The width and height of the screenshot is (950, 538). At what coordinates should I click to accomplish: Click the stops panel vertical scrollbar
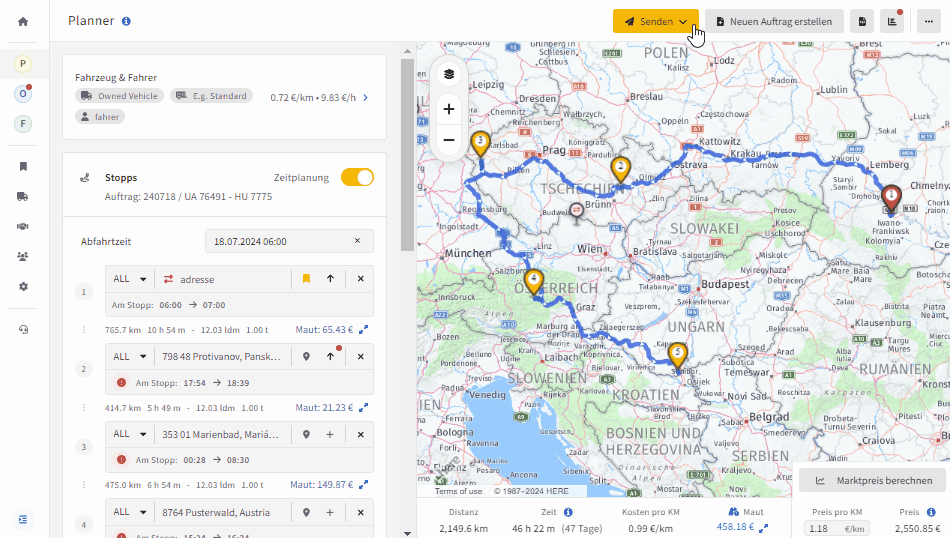(x=407, y=154)
